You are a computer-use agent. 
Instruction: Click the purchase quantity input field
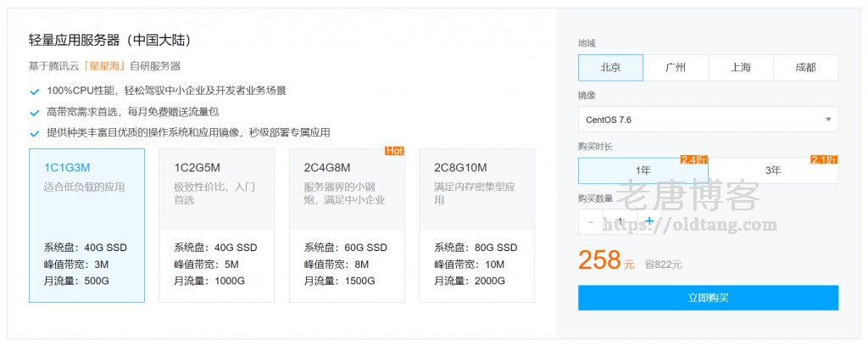coord(620,221)
